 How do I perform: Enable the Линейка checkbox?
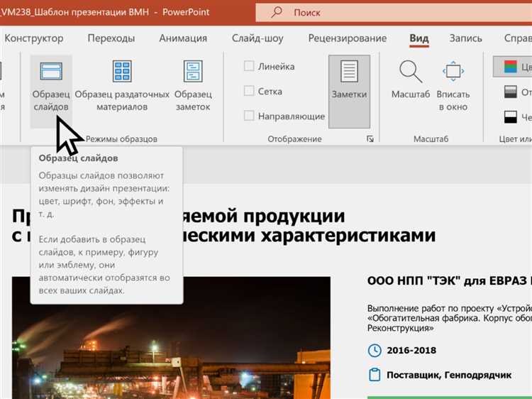[249, 66]
